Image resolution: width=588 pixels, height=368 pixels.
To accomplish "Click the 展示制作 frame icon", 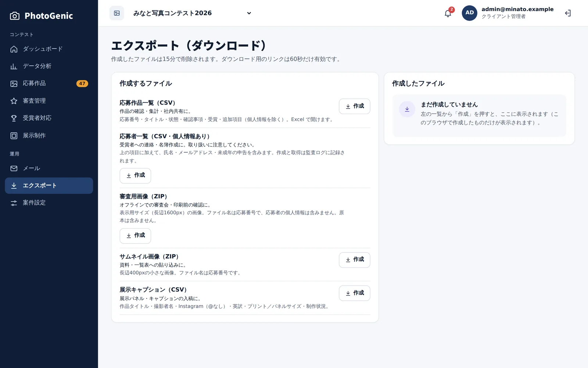I will coord(14,136).
